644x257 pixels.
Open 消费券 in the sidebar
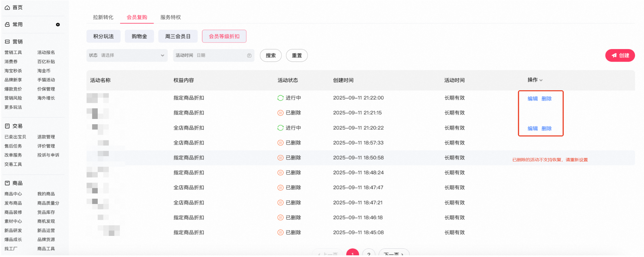(11, 62)
